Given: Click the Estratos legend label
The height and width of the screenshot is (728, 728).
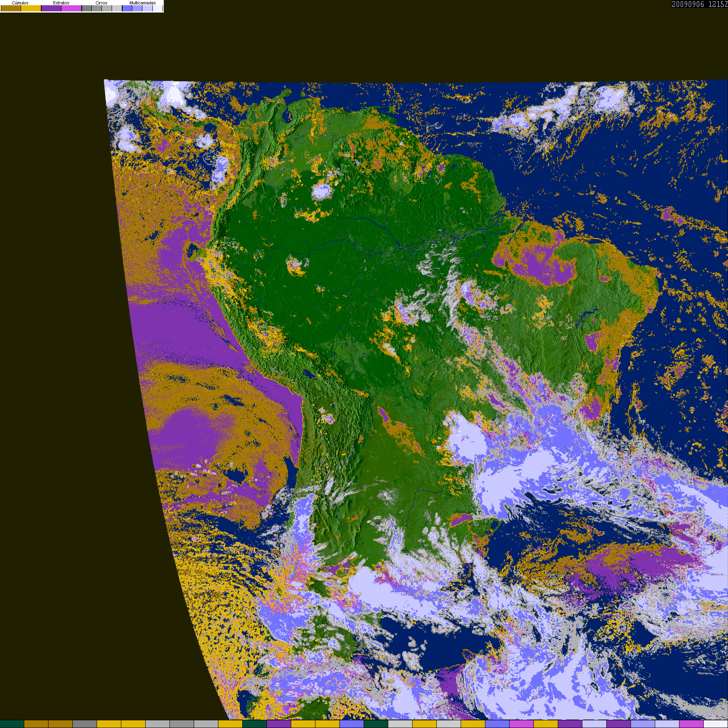Looking at the screenshot, I should tap(61, 3).
